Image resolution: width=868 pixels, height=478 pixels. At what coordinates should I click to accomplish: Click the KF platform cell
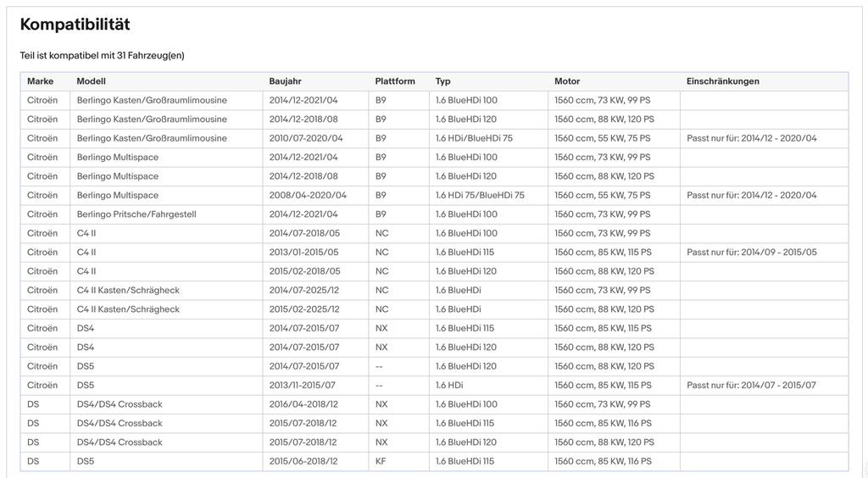pyautogui.click(x=381, y=461)
